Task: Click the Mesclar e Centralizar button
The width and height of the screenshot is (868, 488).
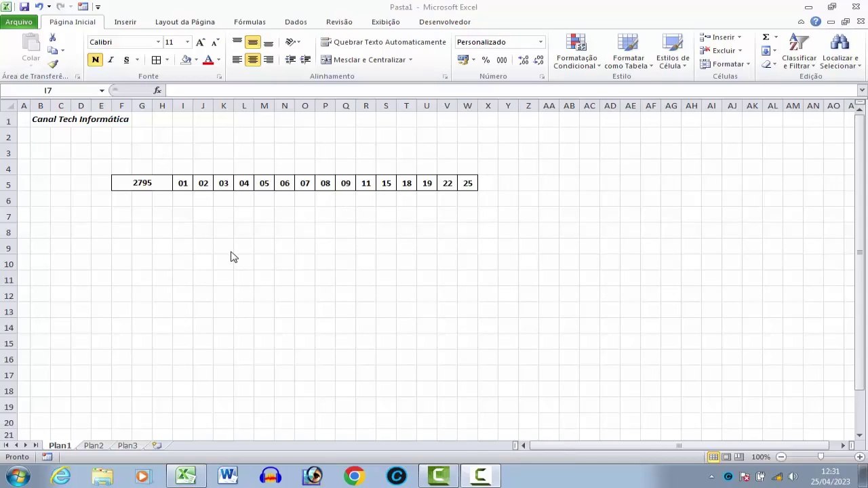Action: tap(363, 60)
